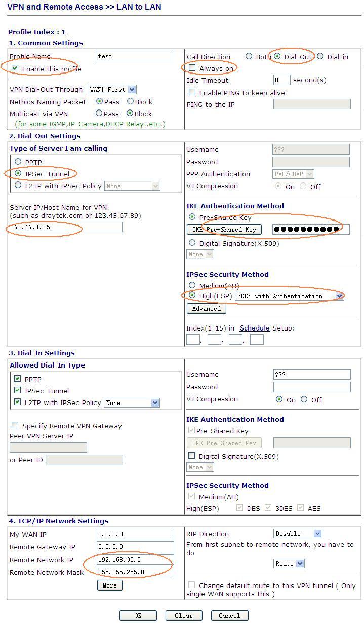Set Netbios Naming Packet to Block

click(130, 101)
